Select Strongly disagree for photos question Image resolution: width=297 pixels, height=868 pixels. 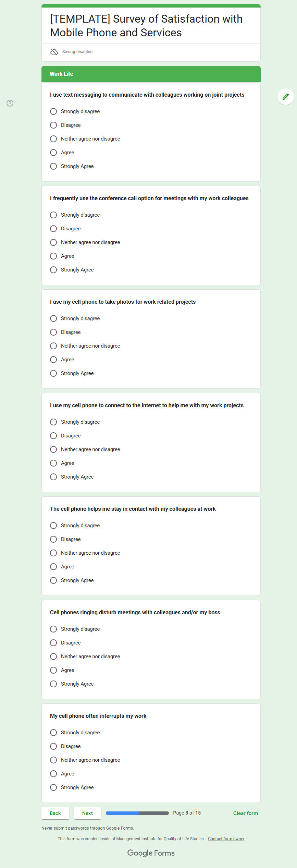(53, 318)
